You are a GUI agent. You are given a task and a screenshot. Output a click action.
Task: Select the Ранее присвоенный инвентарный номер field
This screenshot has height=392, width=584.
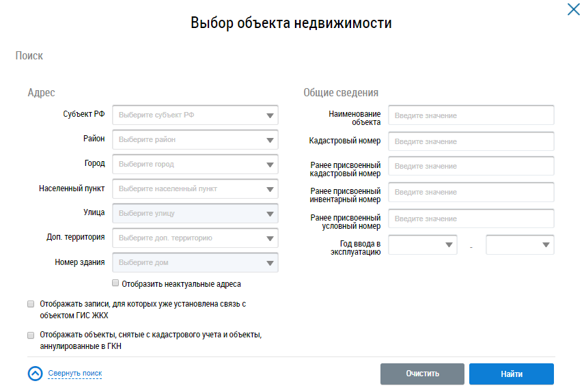(471, 193)
